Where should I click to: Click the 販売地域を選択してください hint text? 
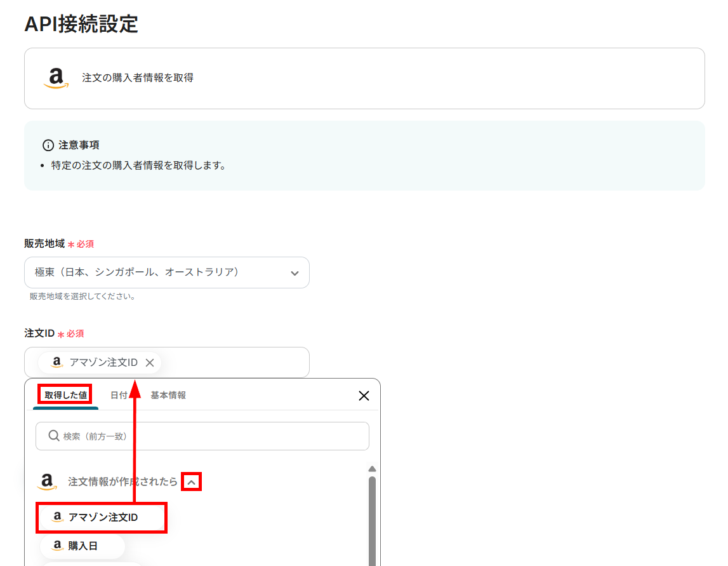click(x=83, y=297)
